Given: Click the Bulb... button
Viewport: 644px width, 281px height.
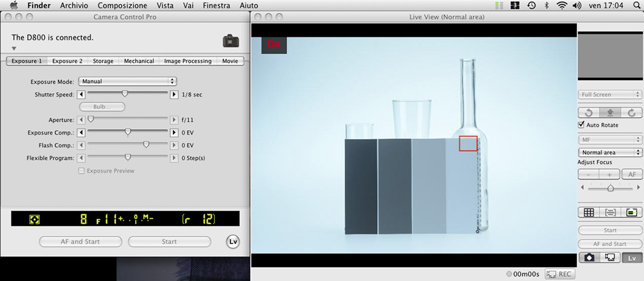Looking at the screenshot, I should click(102, 107).
